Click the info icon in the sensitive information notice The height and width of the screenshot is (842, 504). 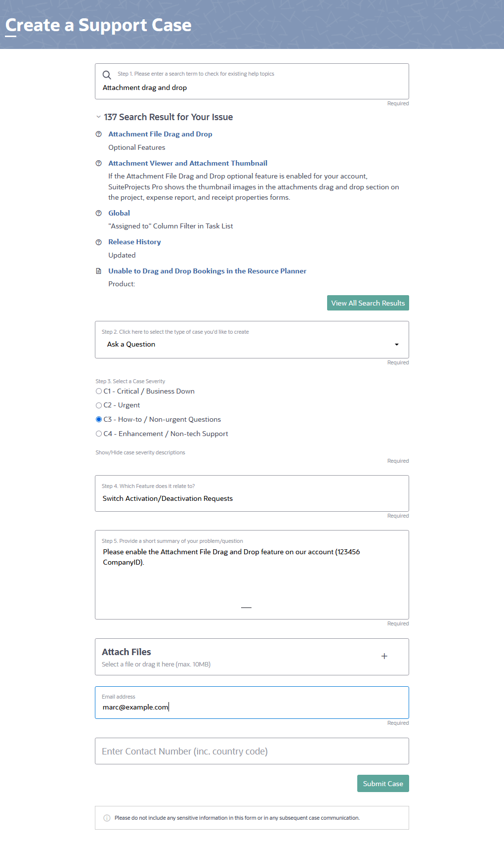click(x=107, y=818)
